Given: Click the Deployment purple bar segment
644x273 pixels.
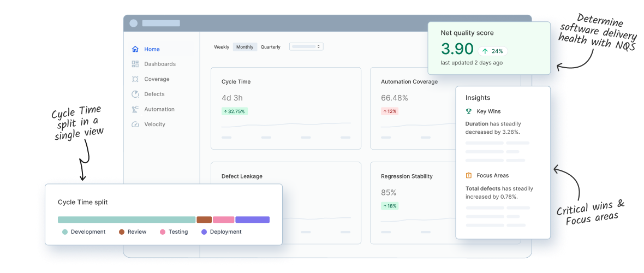Looking at the screenshot, I should coord(252,219).
